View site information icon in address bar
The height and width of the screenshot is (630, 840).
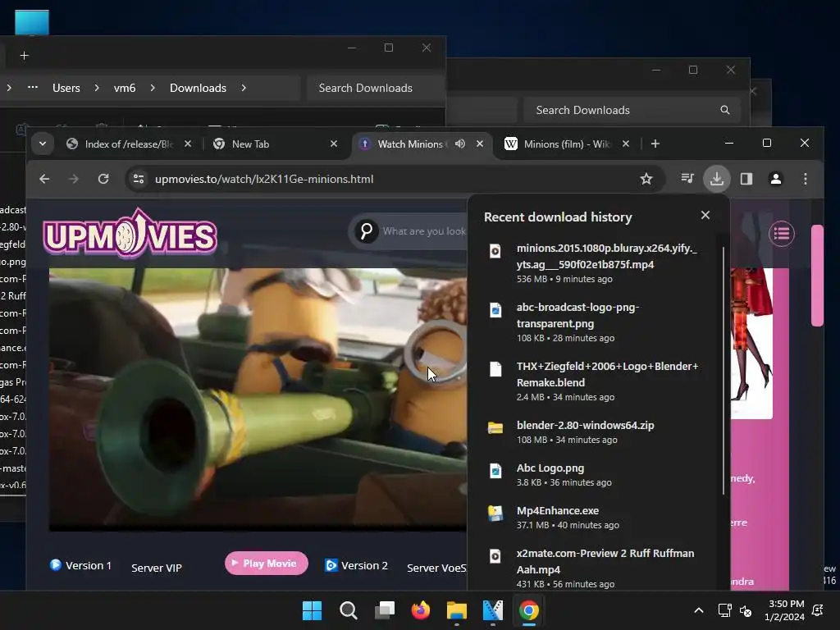pyautogui.click(x=139, y=179)
